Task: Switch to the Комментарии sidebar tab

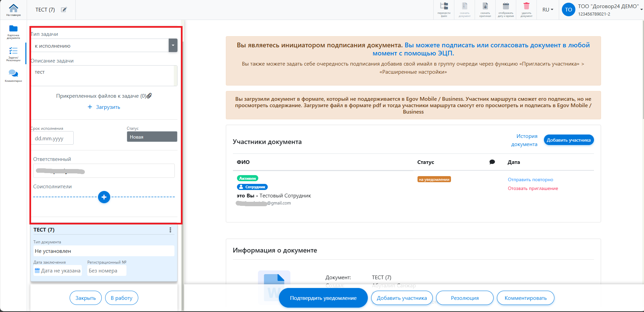Action: (x=13, y=75)
